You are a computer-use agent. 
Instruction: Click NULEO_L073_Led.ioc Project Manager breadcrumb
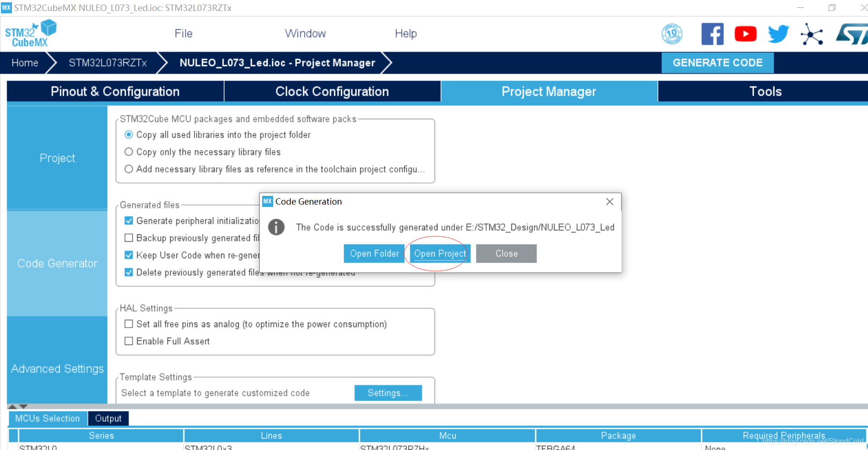pos(277,63)
